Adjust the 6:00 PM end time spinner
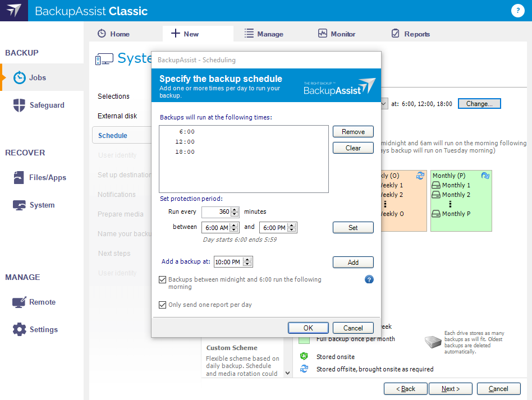Screen dimensions: 532x400 point(291,228)
